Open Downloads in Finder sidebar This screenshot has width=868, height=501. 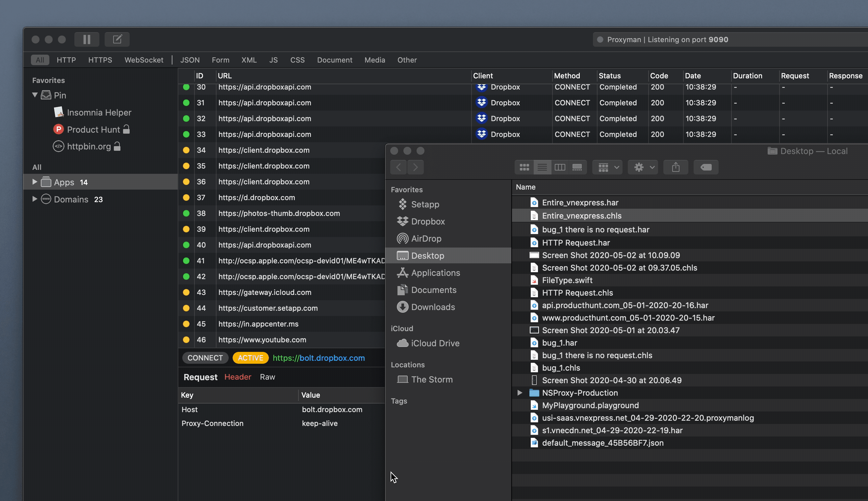click(x=433, y=307)
